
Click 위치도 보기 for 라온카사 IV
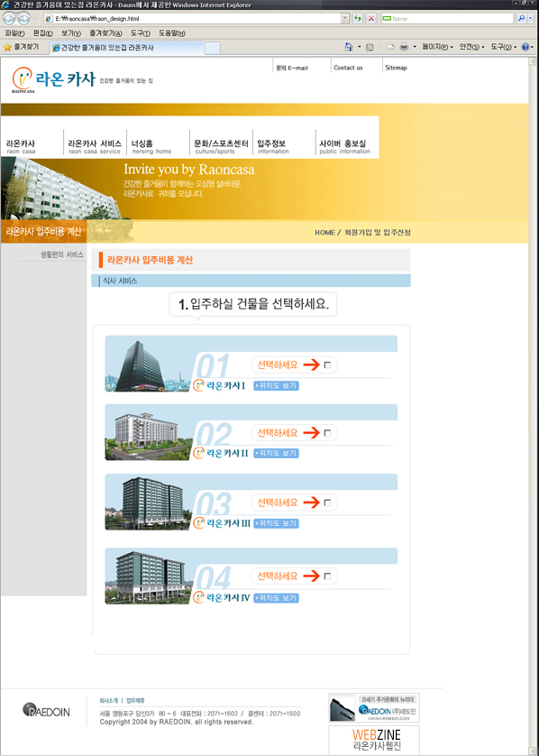(276, 598)
